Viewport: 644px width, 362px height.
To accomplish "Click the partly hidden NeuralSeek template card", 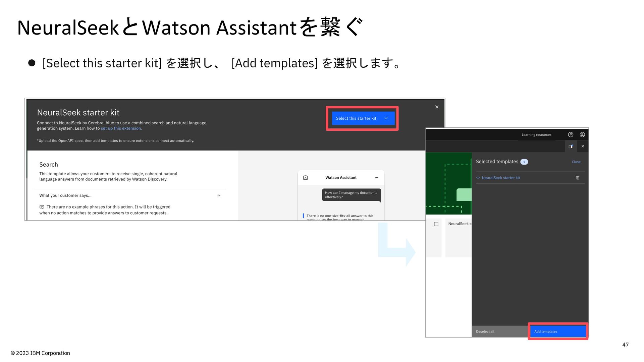I will (459, 238).
